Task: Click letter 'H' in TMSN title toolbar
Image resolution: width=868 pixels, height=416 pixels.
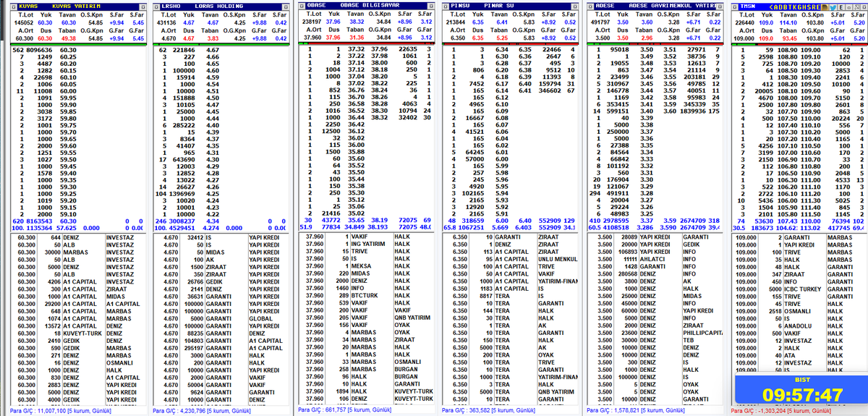Action: coord(805,7)
